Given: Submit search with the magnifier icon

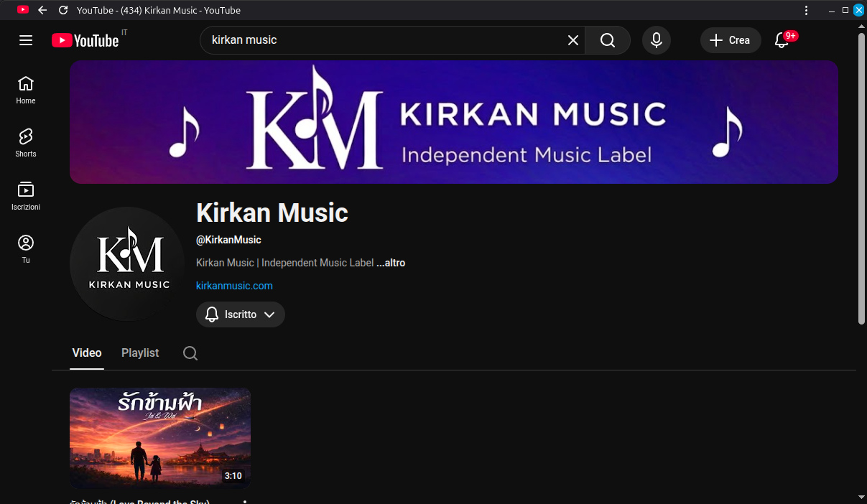Looking at the screenshot, I should pos(607,40).
